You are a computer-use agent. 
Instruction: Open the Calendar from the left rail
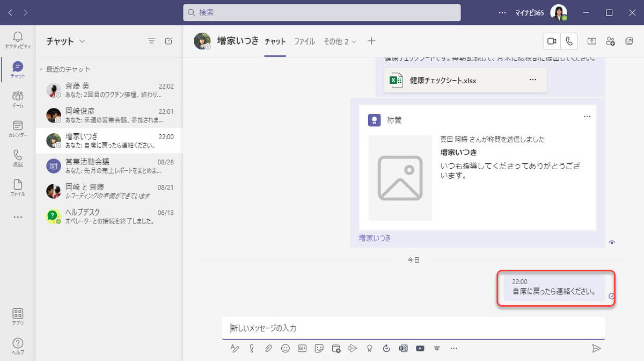(18, 129)
